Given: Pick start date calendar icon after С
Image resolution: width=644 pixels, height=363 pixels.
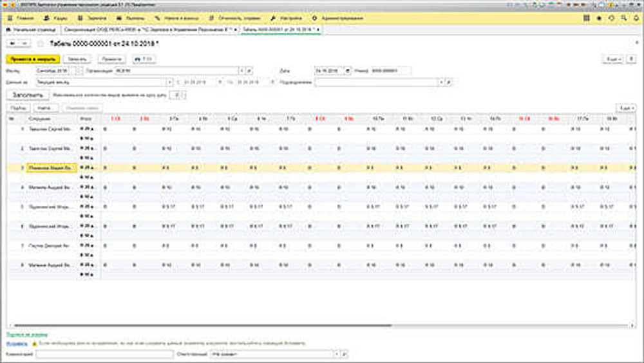Looking at the screenshot, I should tap(220, 82).
